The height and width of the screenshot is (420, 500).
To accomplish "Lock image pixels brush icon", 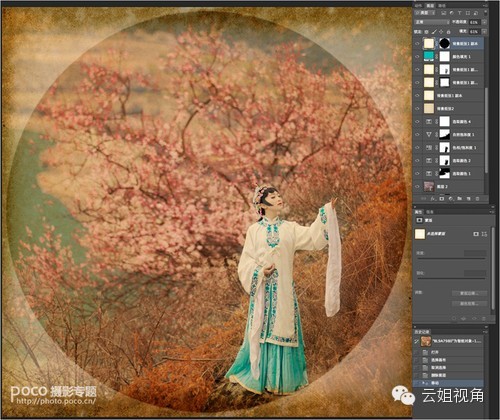I will pyautogui.click(x=434, y=32).
